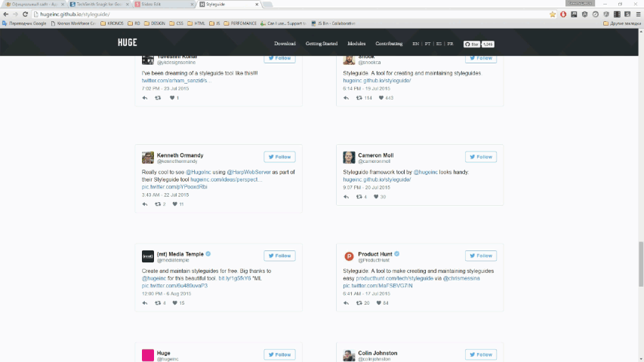
Task: Open the JS bookmarks folder
Action: 214,23
